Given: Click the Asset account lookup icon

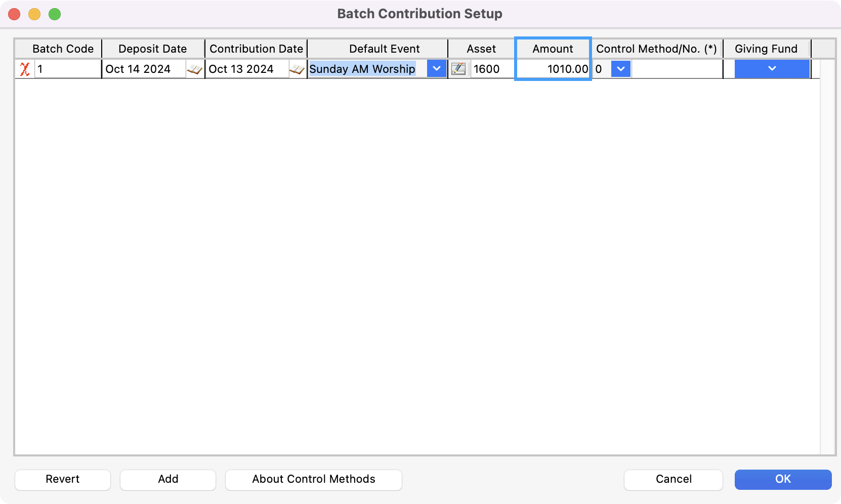Looking at the screenshot, I should click(x=458, y=69).
